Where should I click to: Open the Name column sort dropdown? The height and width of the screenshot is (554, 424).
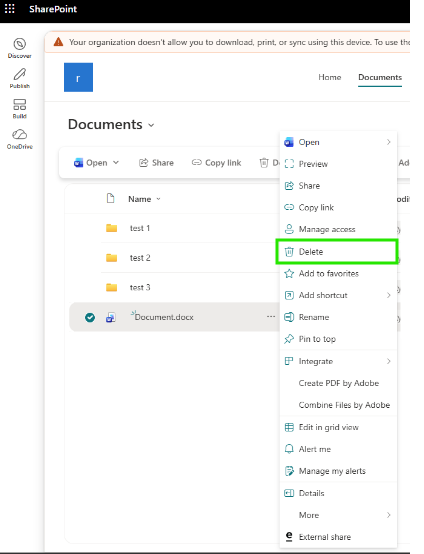click(x=158, y=199)
